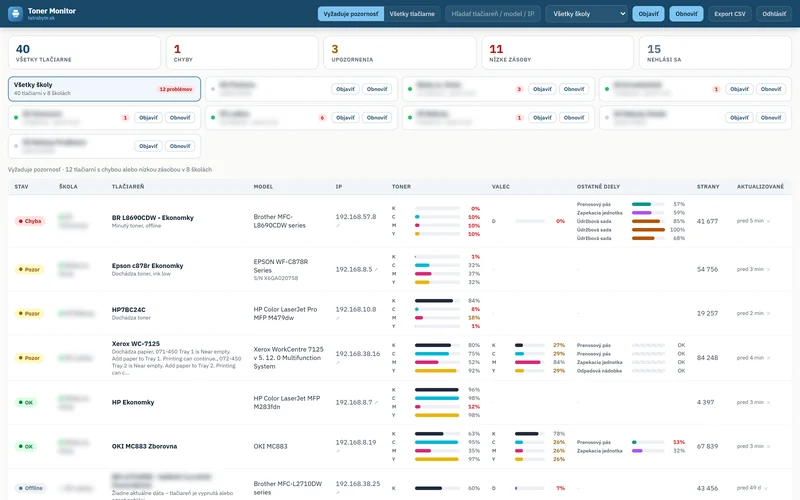This screenshot has width=800, height=500.
Task: Click the red Chyba status badge
Action: tap(30, 221)
